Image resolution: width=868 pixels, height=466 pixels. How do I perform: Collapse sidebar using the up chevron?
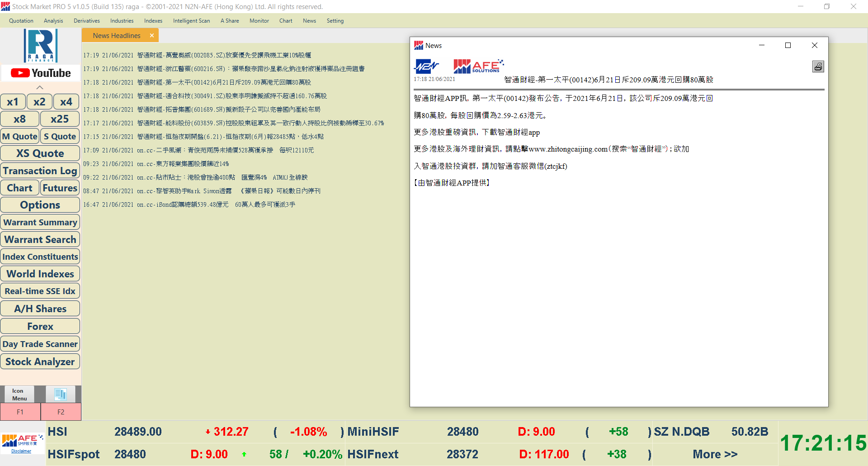(x=40, y=87)
